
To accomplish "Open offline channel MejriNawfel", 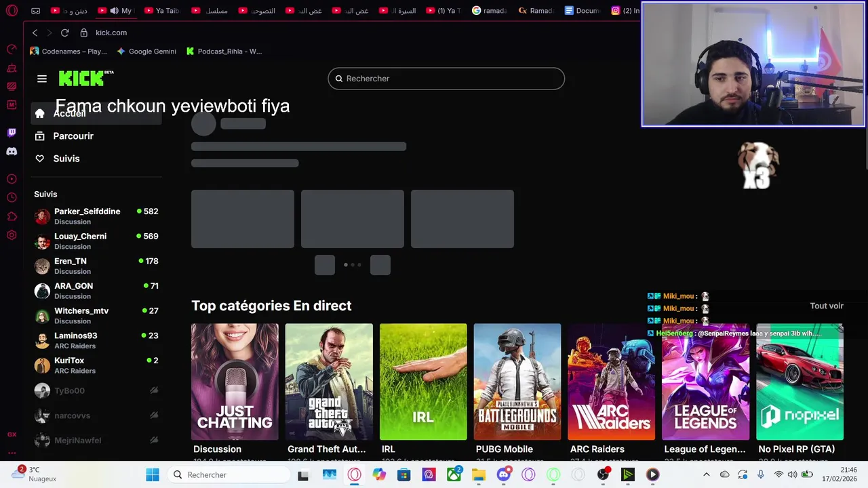I will point(96,441).
